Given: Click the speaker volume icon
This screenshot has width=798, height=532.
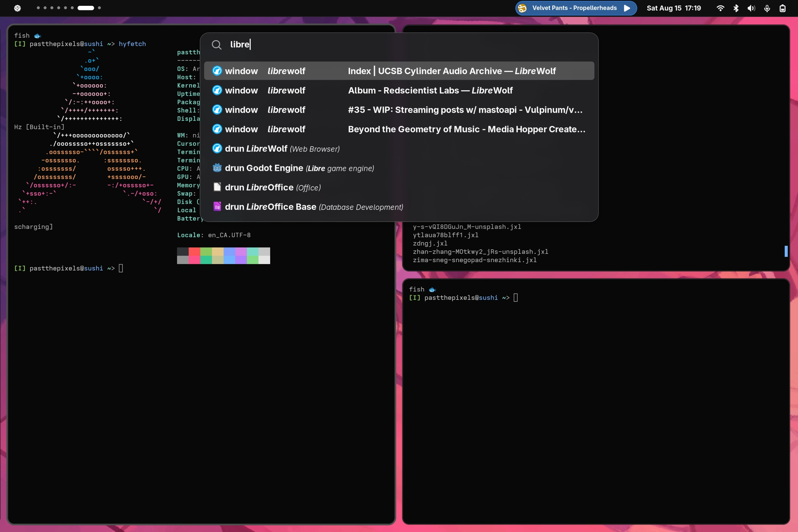Looking at the screenshot, I should pos(751,8).
